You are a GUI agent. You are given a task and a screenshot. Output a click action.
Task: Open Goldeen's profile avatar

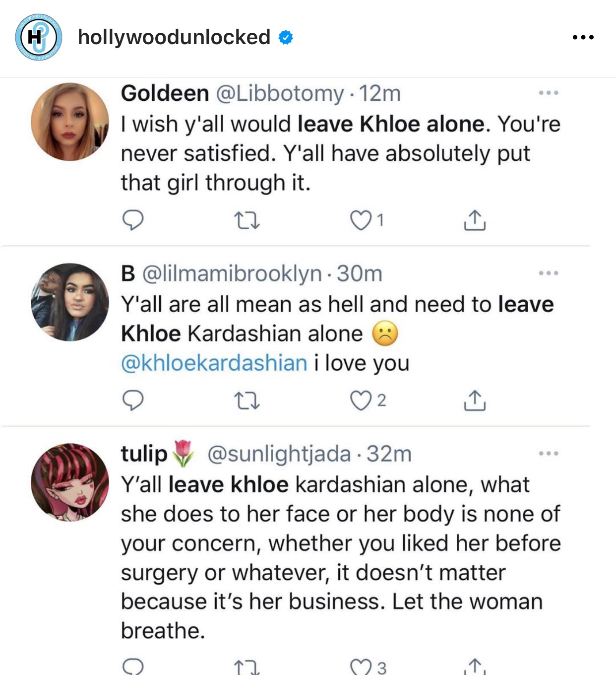coord(69,122)
